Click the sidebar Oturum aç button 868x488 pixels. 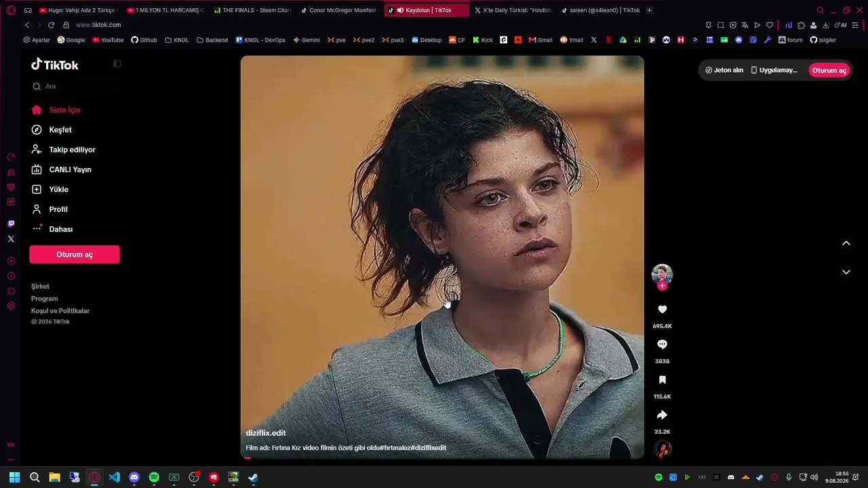(x=75, y=254)
